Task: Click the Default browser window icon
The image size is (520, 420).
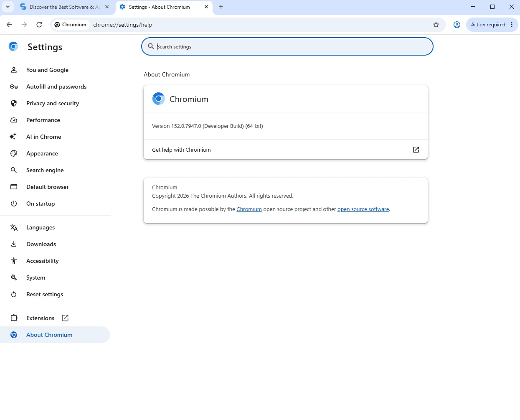Action: [14, 187]
